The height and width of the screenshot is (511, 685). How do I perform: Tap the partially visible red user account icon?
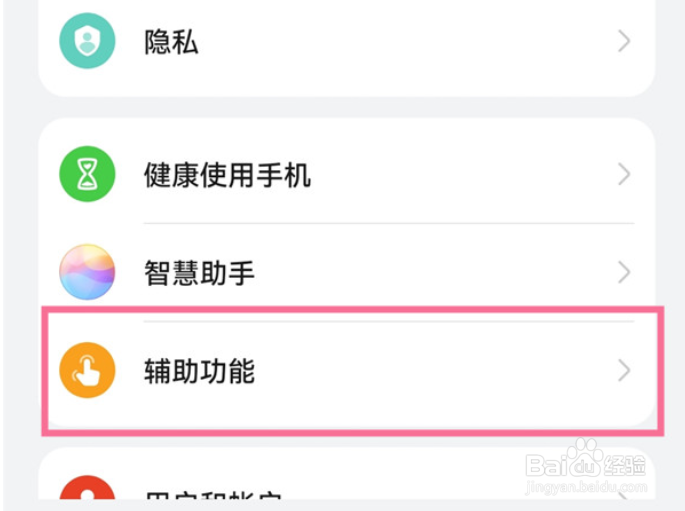coord(87,487)
